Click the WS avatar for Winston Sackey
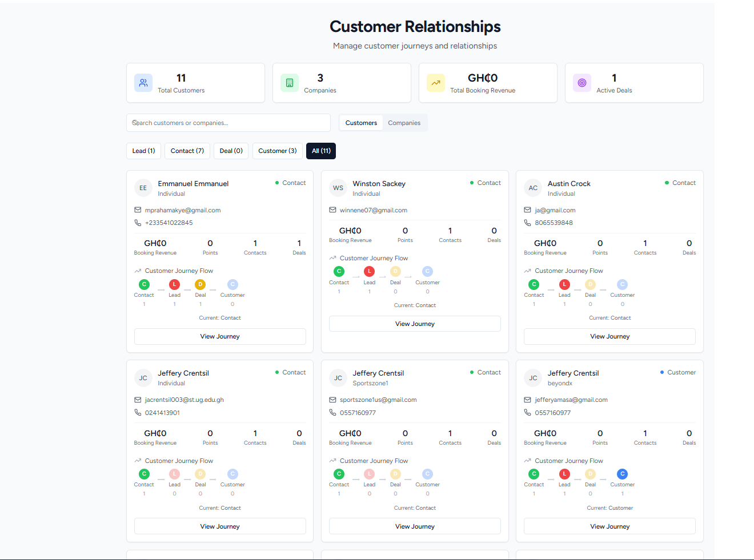 click(x=338, y=188)
